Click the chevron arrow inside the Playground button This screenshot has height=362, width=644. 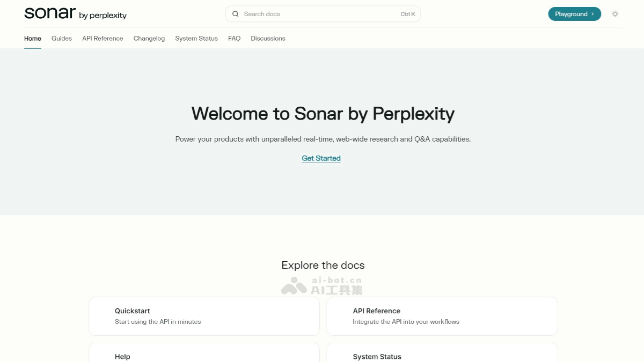[x=592, y=13]
